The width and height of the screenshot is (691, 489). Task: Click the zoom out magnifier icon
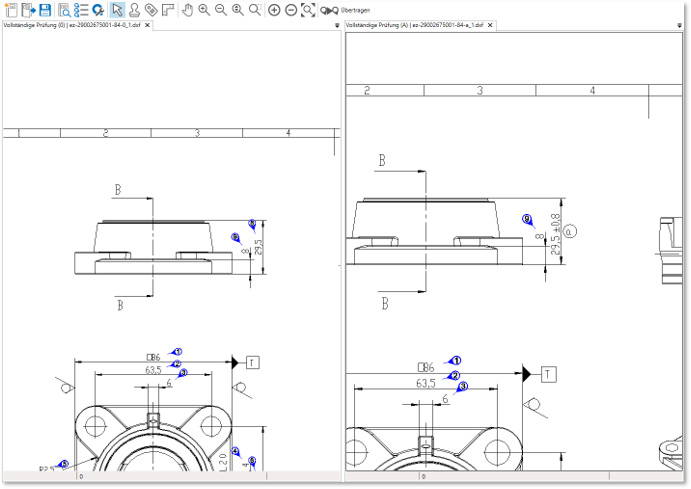220,10
